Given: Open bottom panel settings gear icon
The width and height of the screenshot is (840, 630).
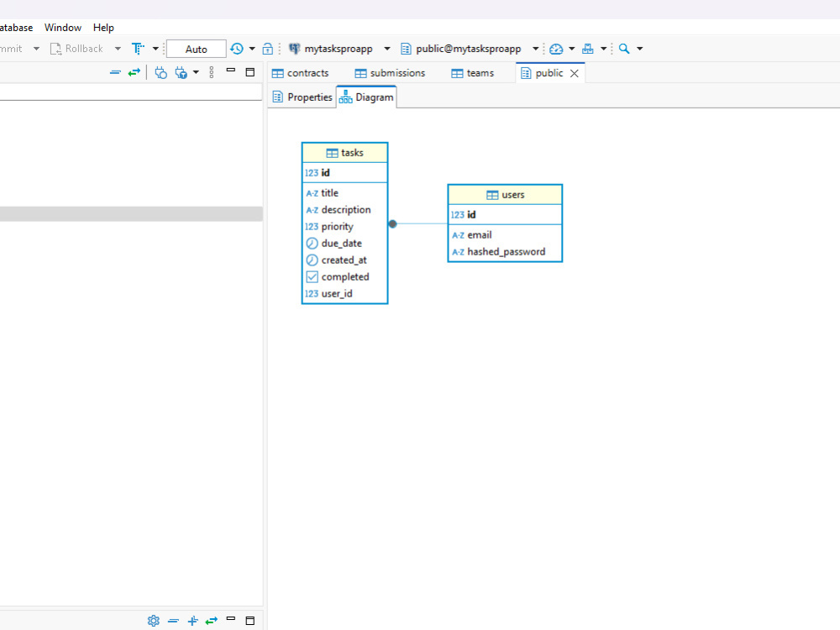Looking at the screenshot, I should 154,621.
